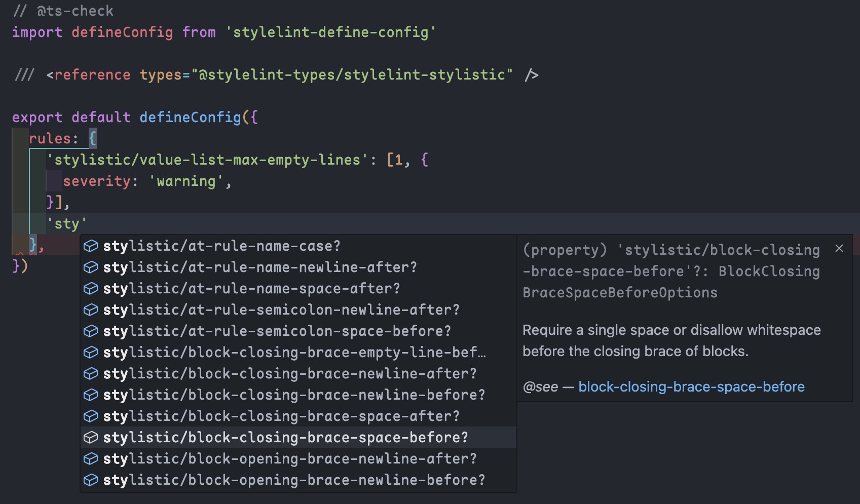860x504 pixels.
Task: Choose stylistic/block-closing-brace-newline-before suggestion
Action: pos(298,395)
